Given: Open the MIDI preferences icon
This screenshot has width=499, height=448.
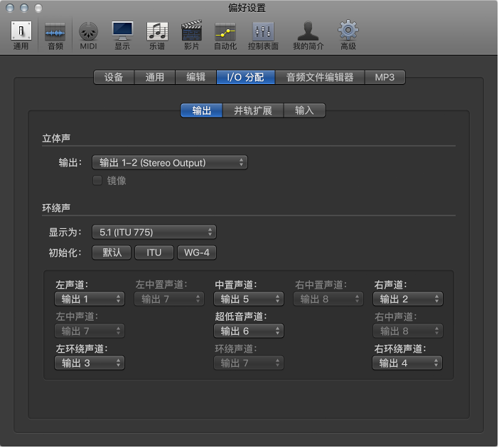Looking at the screenshot, I should tap(88, 35).
